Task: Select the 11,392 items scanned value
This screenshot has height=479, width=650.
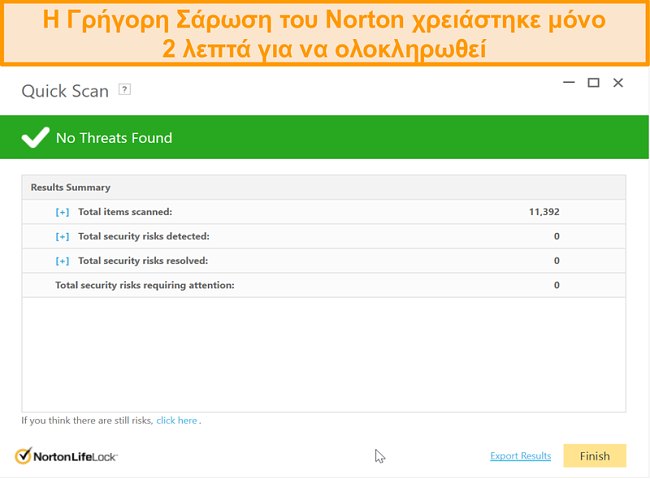Action: [544, 212]
